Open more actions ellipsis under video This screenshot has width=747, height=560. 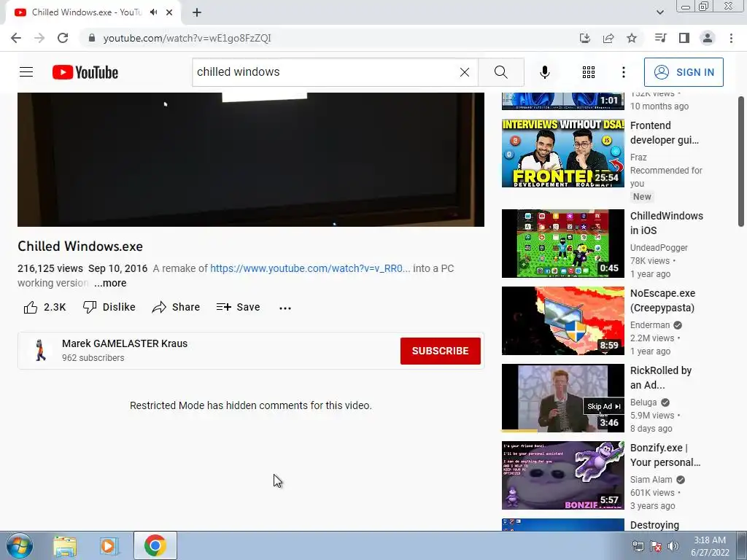click(285, 308)
